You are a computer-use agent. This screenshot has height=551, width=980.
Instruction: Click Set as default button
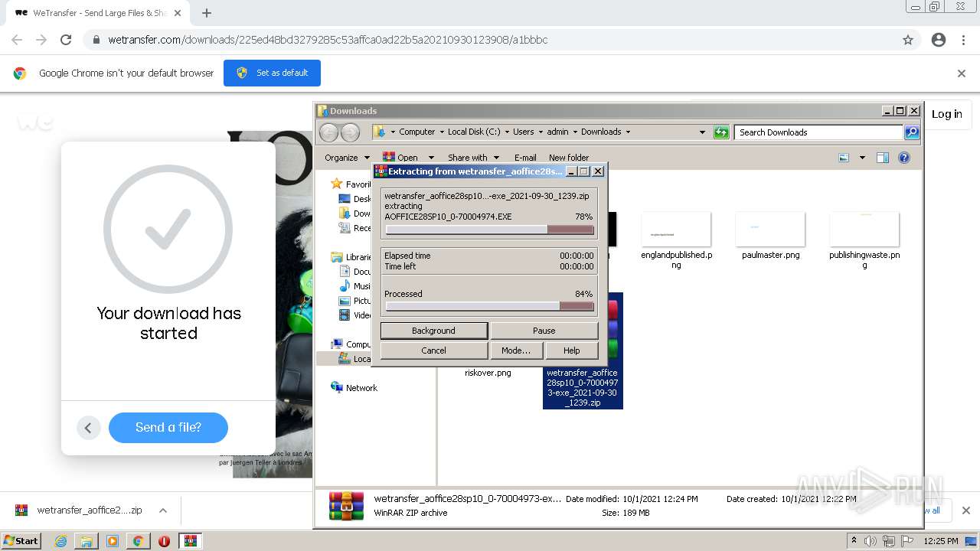(x=272, y=73)
